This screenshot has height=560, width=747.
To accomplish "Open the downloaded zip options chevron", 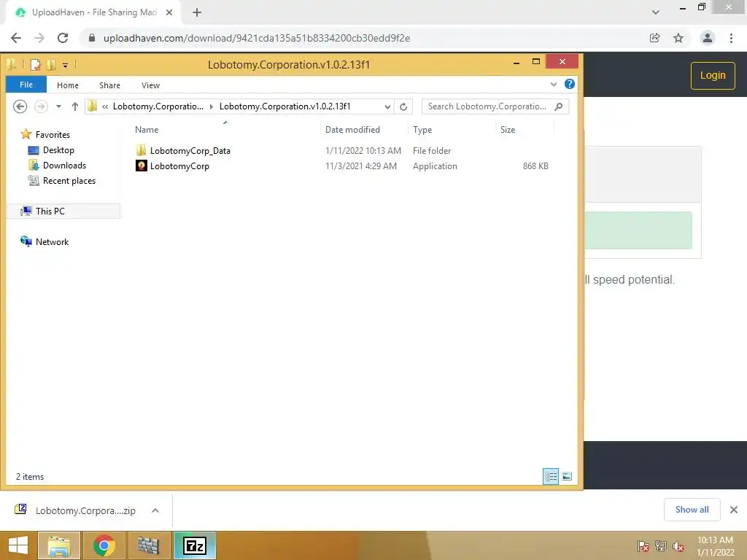I will 155,510.
